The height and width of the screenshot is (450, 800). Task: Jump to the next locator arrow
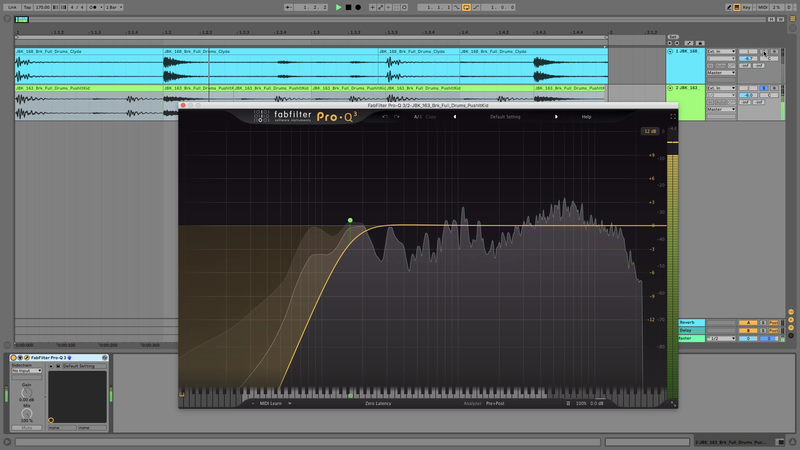click(x=677, y=43)
